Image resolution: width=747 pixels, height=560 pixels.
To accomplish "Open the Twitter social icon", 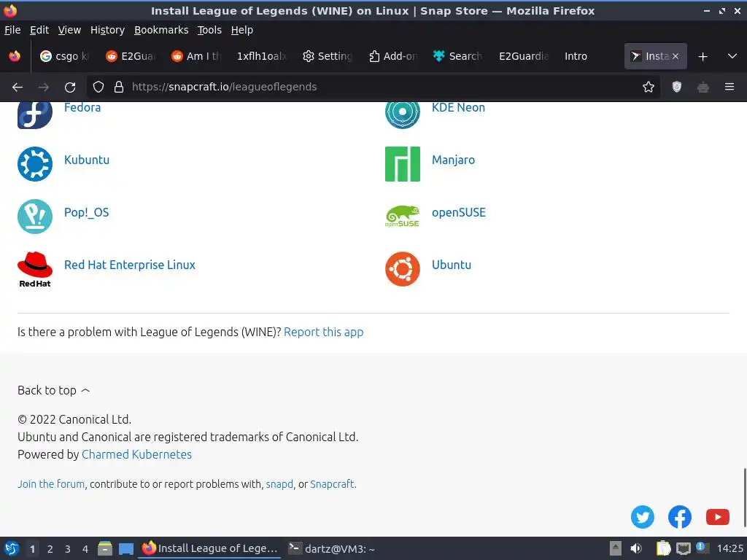I will pyautogui.click(x=642, y=517).
